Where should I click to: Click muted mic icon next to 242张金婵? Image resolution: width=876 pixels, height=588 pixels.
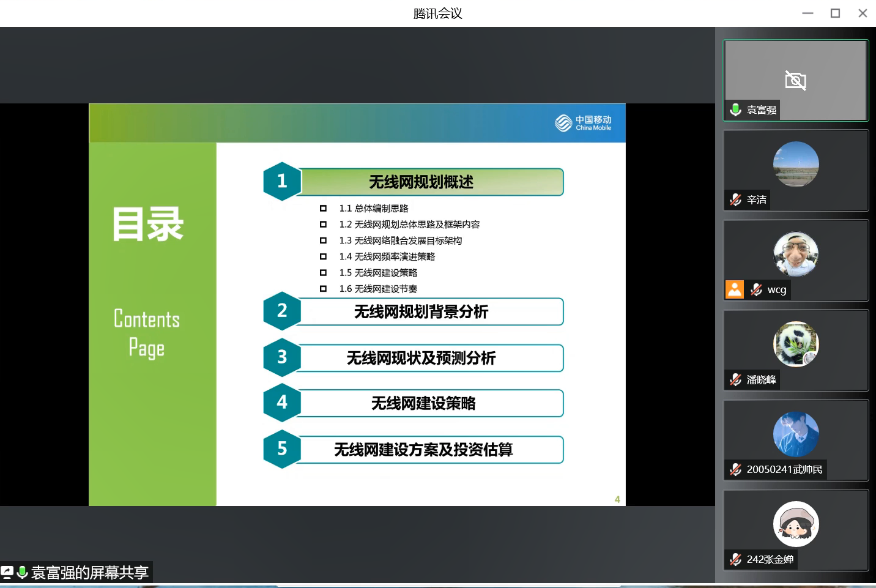735,559
